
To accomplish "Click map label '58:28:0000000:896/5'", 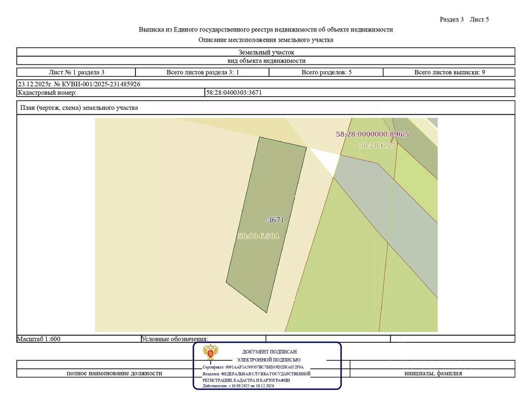I will (x=373, y=134).
